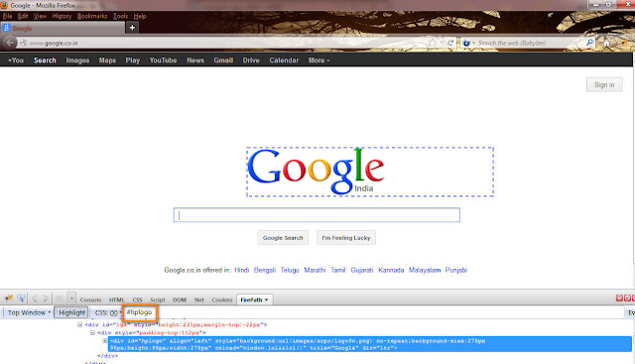Screen dimensions: 635x364
Task: Open Calendar in the Google bar
Action: click(x=284, y=61)
